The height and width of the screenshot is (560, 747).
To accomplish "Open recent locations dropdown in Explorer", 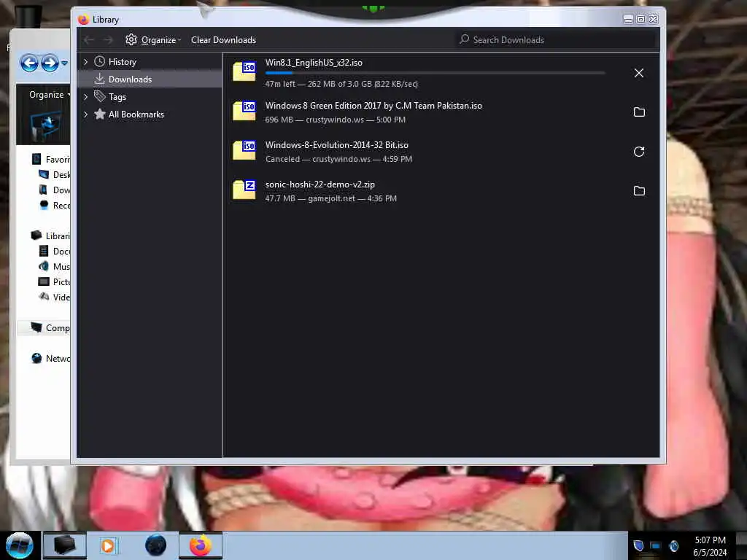I will 64,63.
